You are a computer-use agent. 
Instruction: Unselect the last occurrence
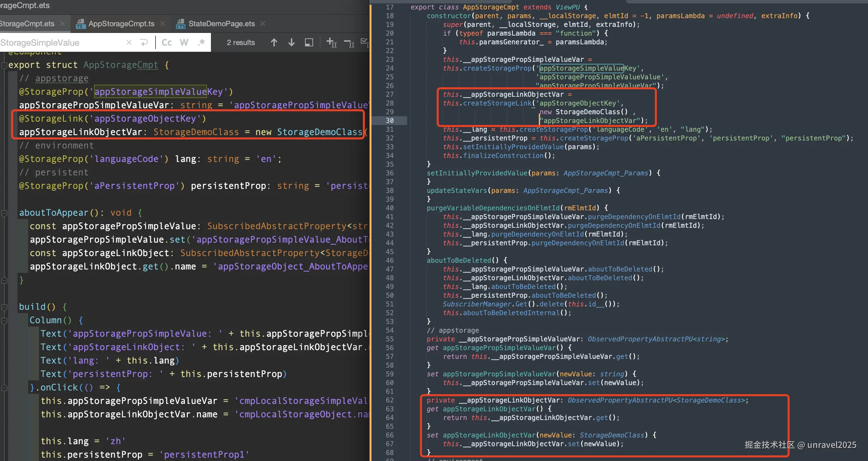coord(349,43)
